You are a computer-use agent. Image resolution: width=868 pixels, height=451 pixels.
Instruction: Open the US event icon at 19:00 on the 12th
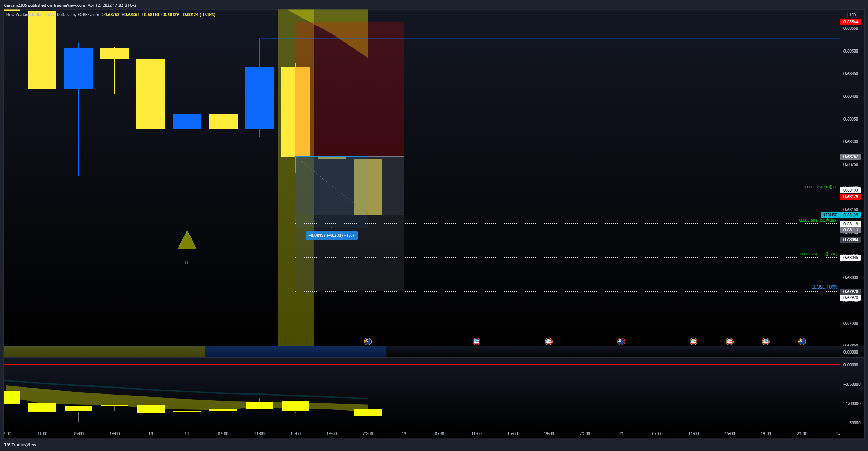click(549, 341)
